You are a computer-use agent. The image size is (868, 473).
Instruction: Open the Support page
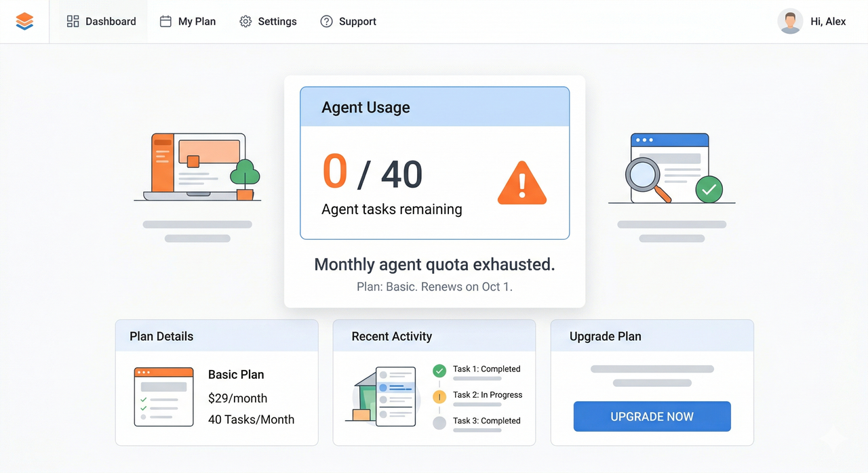[348, 22]
